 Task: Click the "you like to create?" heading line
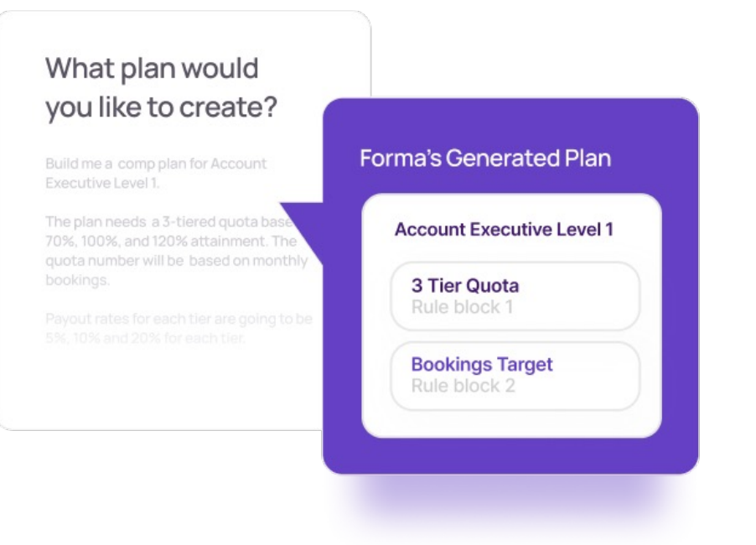pyautogui.click(x=161, y=108)
